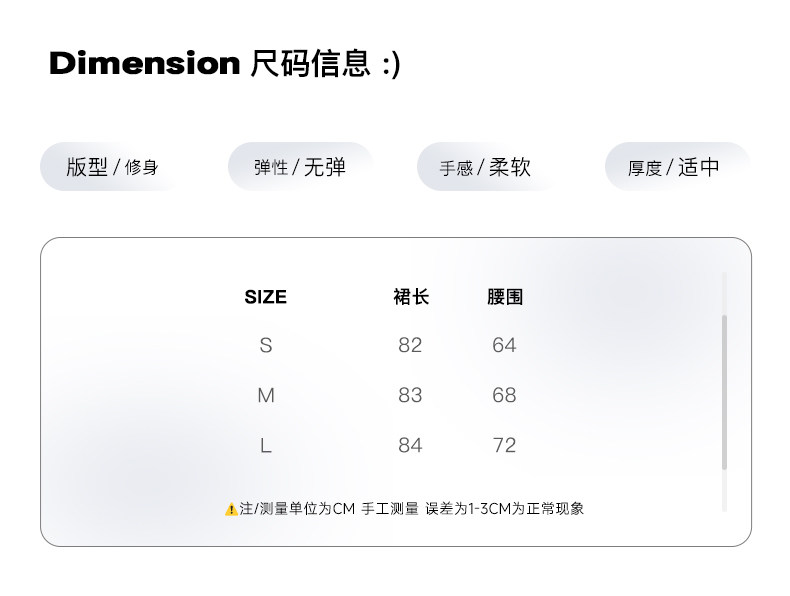
Task: Select the 弹性/无弹 pill tag
Action: coord(299,167)
